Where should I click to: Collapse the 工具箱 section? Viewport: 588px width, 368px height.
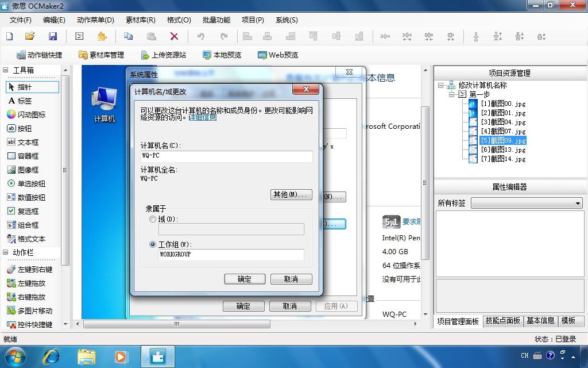pos(6,70)
